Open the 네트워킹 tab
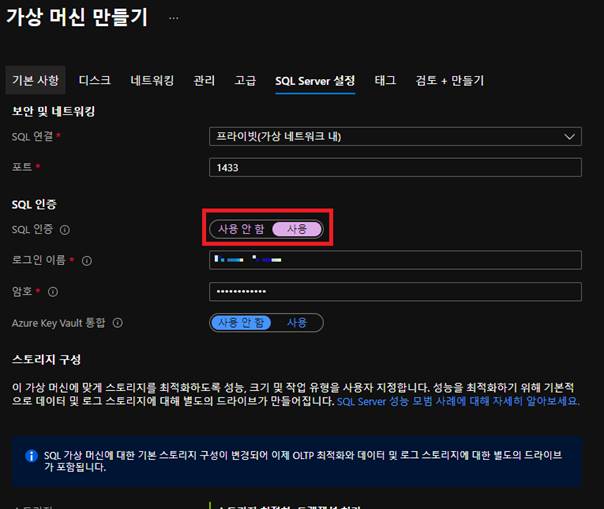Image resolution: width=604 pixels, height=509 pixels. click(152, 80)
